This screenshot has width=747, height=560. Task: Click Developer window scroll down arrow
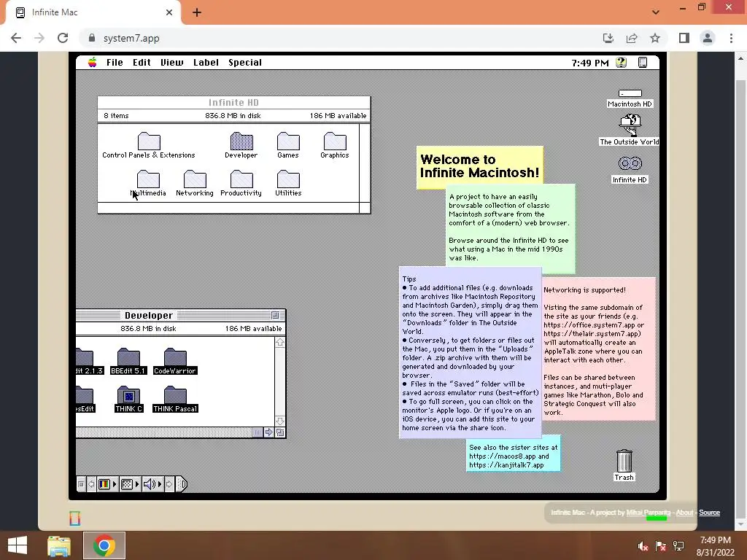tap(280, 421)
